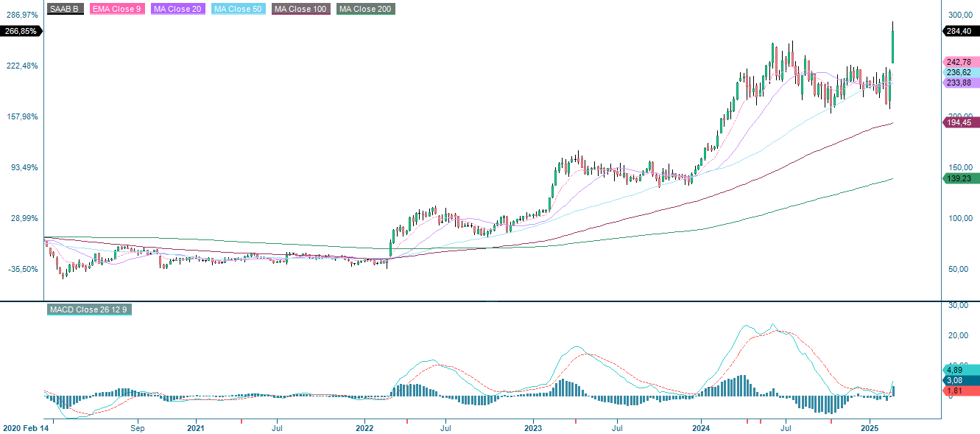The image size is (980, 434).
Task: Click the purple 233.88 MA 20 price marker
Action: coord(961,83)
